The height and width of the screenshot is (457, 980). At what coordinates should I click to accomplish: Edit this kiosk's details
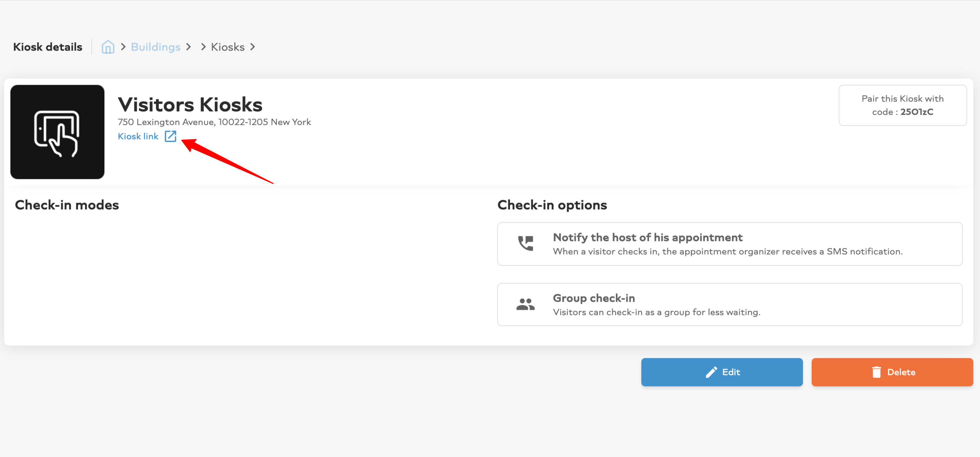click(x=722, y=372)
